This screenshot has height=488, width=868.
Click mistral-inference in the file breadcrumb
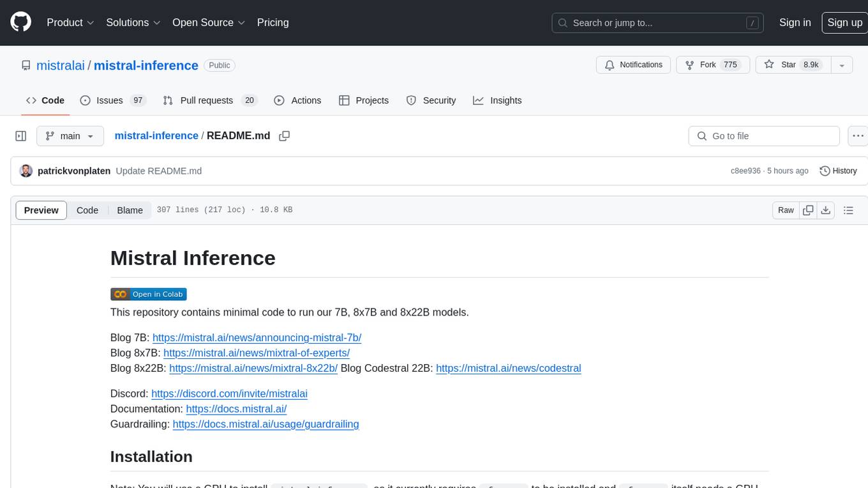tap(156, 136)
